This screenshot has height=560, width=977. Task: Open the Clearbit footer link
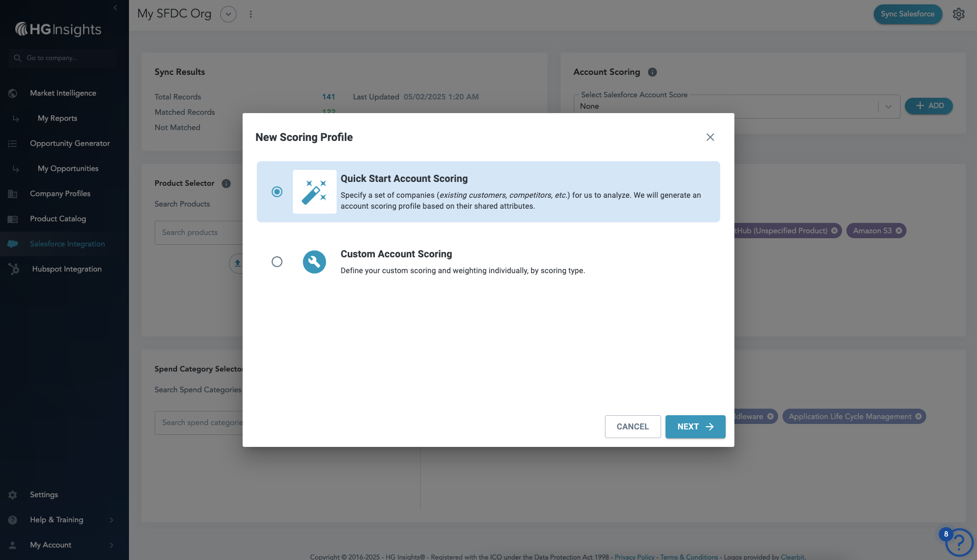(792, 557)
